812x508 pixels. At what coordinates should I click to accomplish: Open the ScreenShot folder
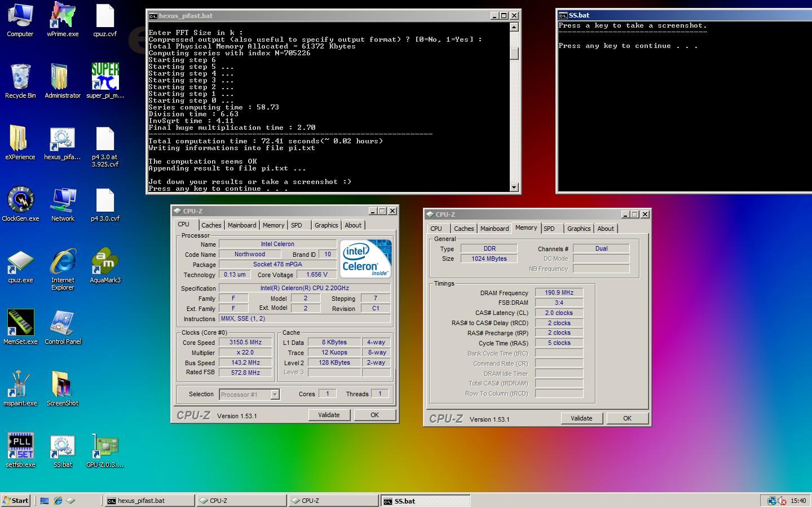[63, 389]
